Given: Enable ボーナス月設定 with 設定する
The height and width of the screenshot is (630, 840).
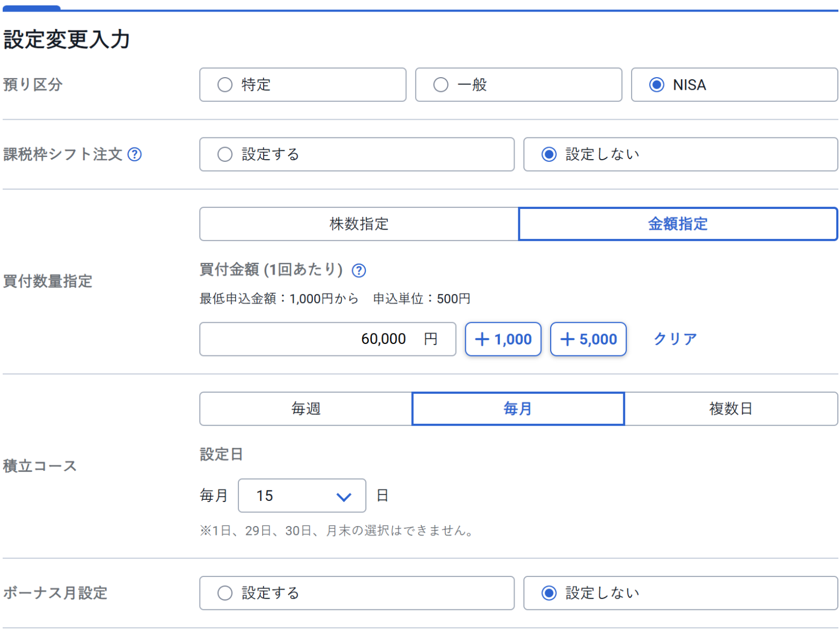Looking at the screenshot, I should tap(357, 593).
